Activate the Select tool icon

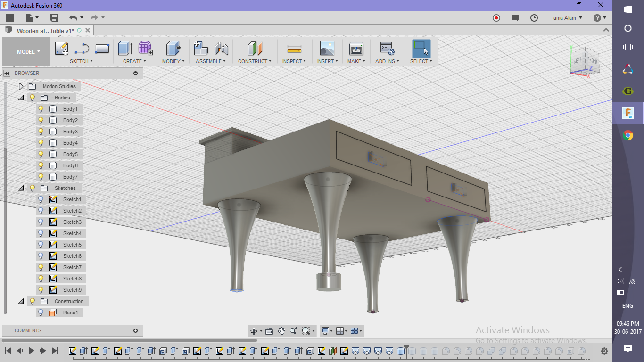(x=421, y=49)
